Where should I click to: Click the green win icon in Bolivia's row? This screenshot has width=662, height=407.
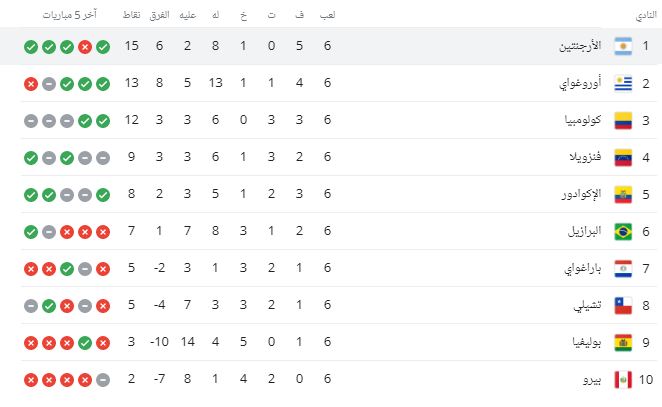[85, 343]
